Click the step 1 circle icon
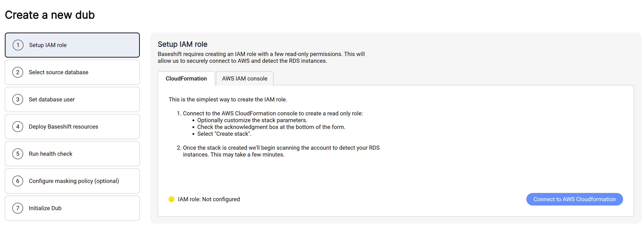This screenshot has height=235, width=644. (18, 45)
